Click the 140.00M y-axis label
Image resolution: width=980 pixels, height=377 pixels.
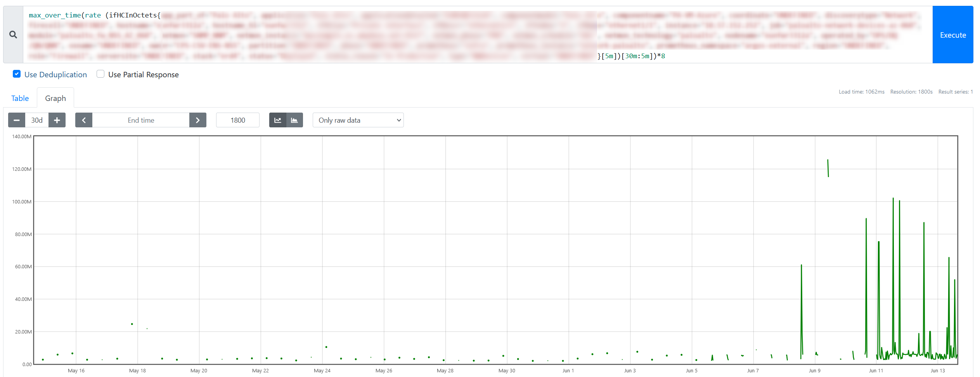click(x=22, y=136)
